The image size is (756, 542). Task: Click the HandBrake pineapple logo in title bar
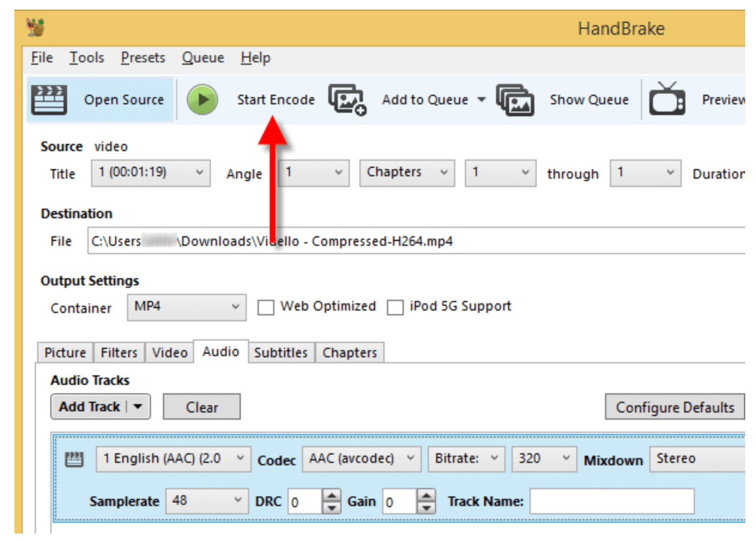coord(37,28)
